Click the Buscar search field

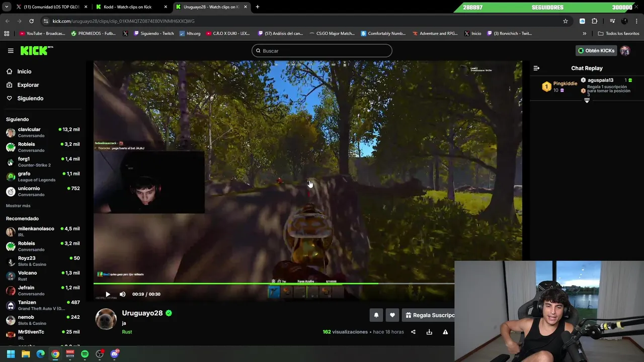(322, 51)
